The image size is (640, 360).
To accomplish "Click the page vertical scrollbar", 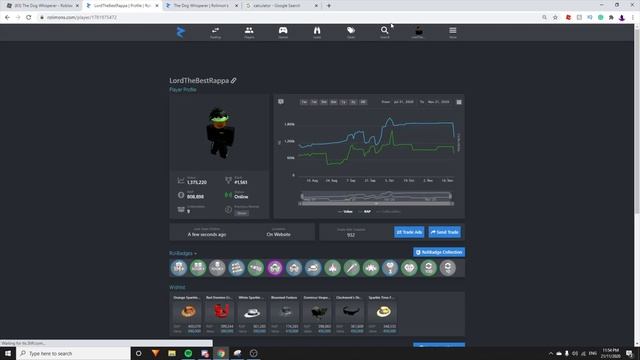I will [x=636, y=184].
